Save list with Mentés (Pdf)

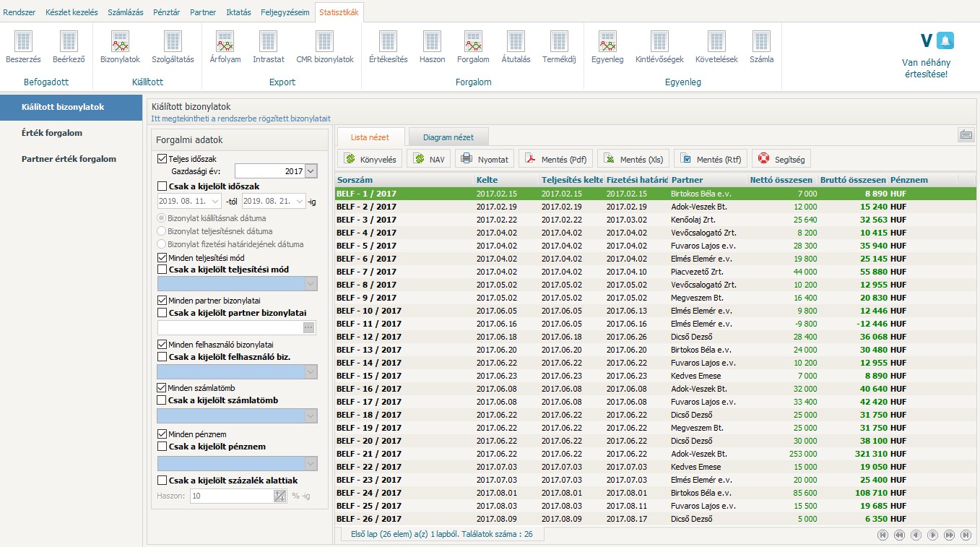tap(555, 159)
